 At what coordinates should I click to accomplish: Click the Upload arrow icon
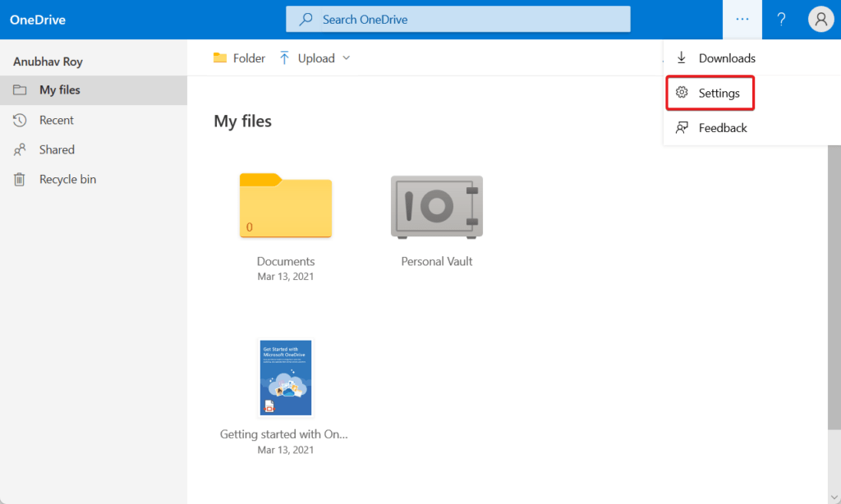pos(284,57)
